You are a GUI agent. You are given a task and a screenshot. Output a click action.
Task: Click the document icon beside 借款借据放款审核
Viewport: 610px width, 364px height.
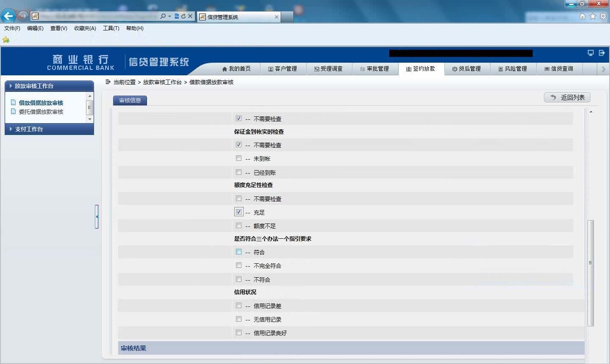(x=14, y=102)
